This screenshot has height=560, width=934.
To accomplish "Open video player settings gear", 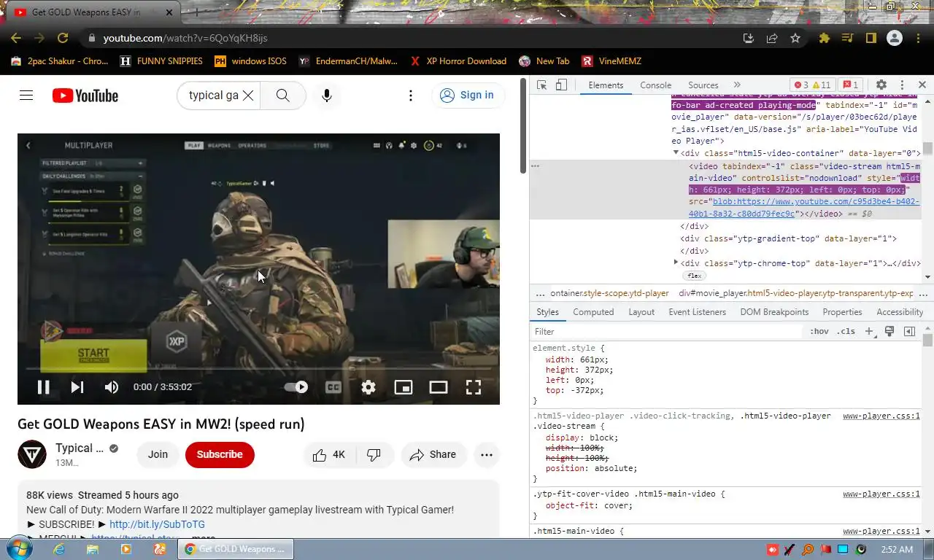I will pos(368,387).
